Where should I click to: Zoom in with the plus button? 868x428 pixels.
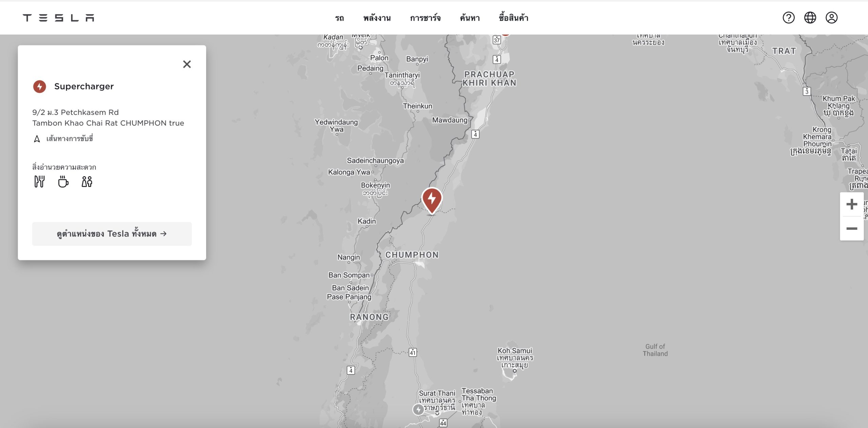click(851, 204)
